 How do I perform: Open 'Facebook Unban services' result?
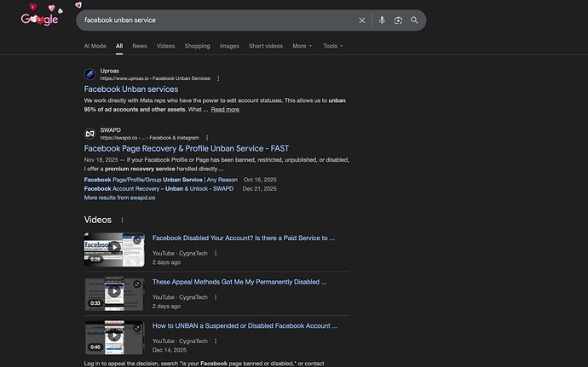click(131, 89)
